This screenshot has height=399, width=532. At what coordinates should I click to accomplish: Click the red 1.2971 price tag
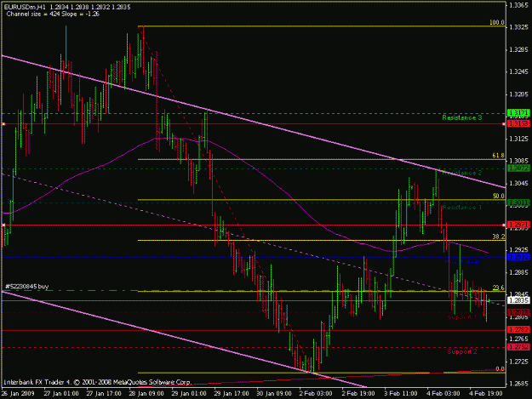518,225
